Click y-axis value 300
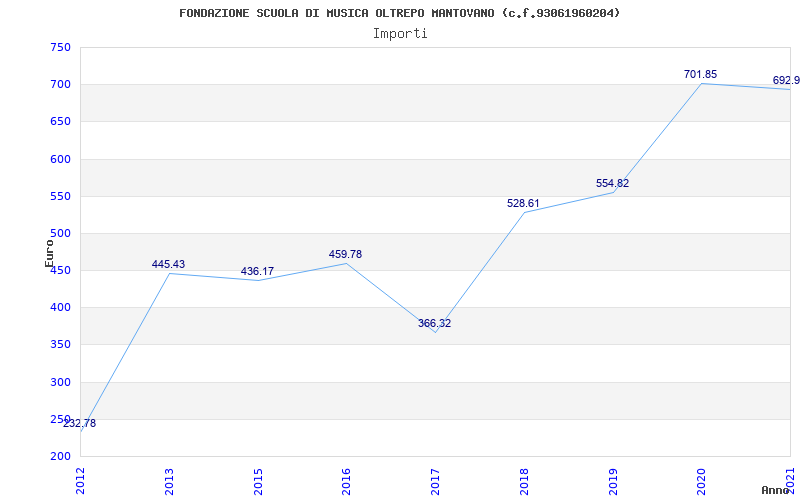The height and width of the screenshot is (500, 800). (x=60, y=382)
